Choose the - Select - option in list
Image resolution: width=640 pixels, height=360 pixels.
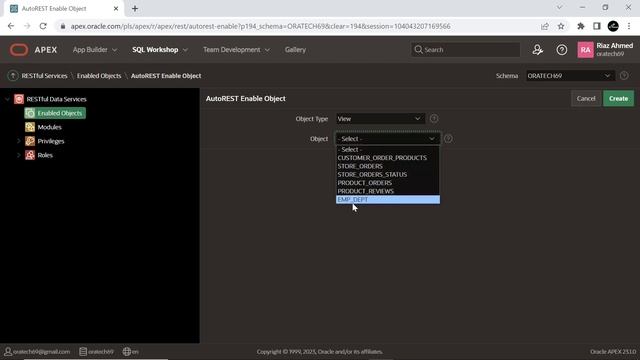point(388,149)
